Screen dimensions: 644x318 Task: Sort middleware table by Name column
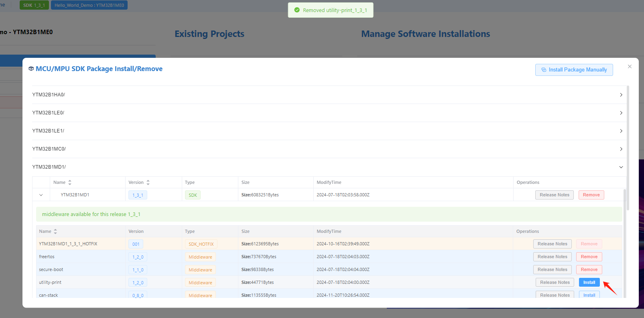pos(55,231)
